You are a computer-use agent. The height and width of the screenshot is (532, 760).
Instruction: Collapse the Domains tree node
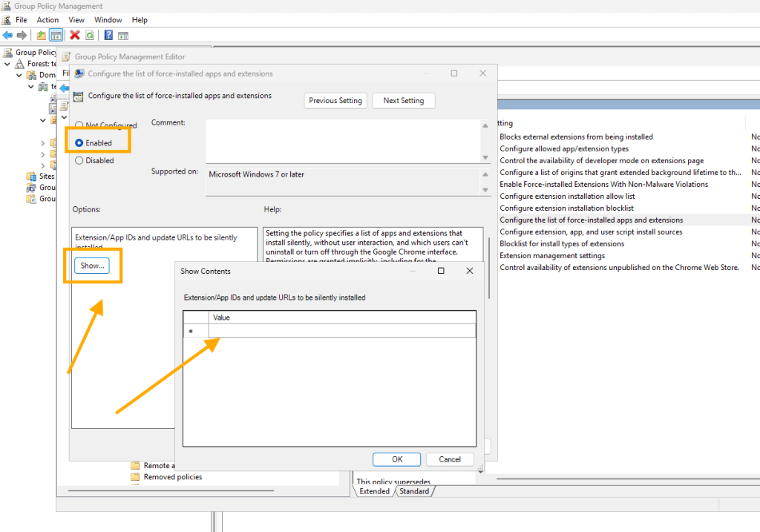[x=19, y=75]
